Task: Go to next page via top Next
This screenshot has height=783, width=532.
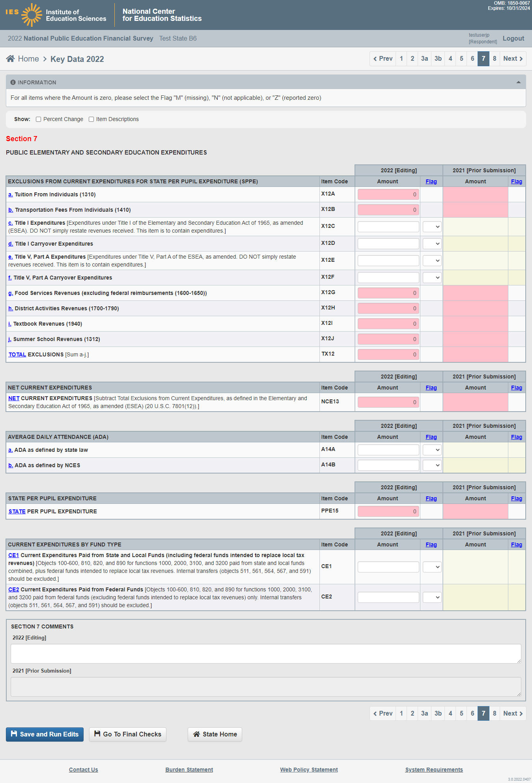Action: pyautogui.click(x=513, y=59)
